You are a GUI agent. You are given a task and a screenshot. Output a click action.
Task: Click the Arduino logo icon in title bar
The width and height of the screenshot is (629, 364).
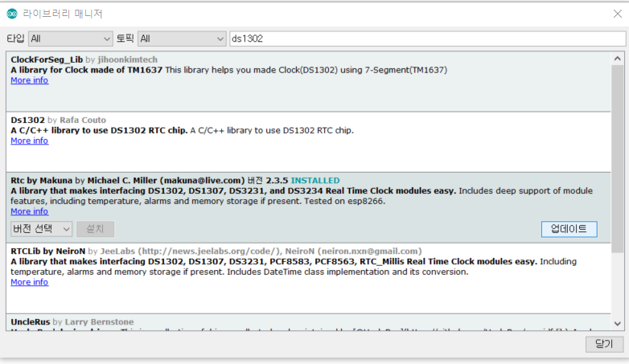12,14
